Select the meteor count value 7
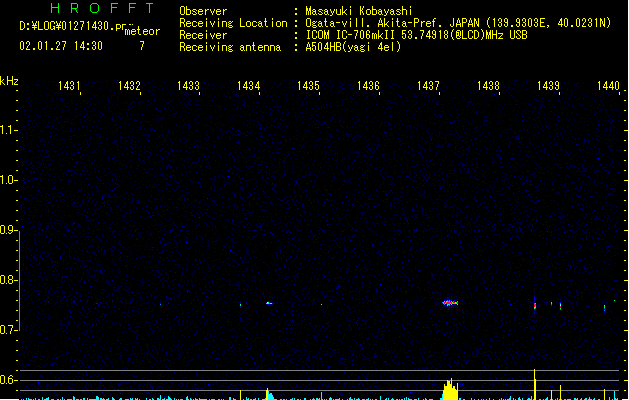This screenshot has height=400, width=629. [x=142, y=46]
